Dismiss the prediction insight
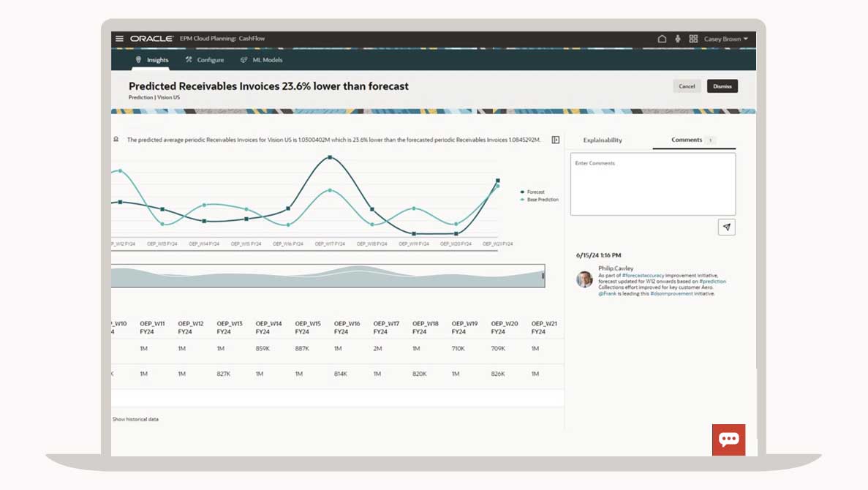This screenshot has height=490, width=868. click(x=722, y=86)
